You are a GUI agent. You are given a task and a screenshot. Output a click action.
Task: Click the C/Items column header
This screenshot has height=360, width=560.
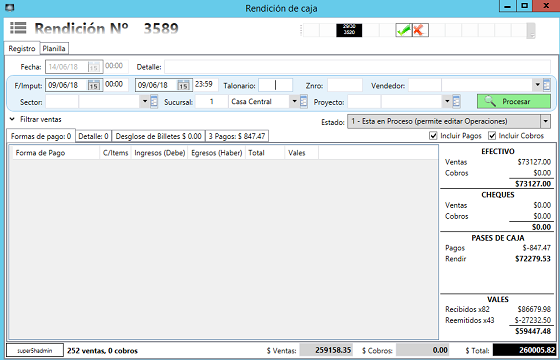tap(115, 153)
